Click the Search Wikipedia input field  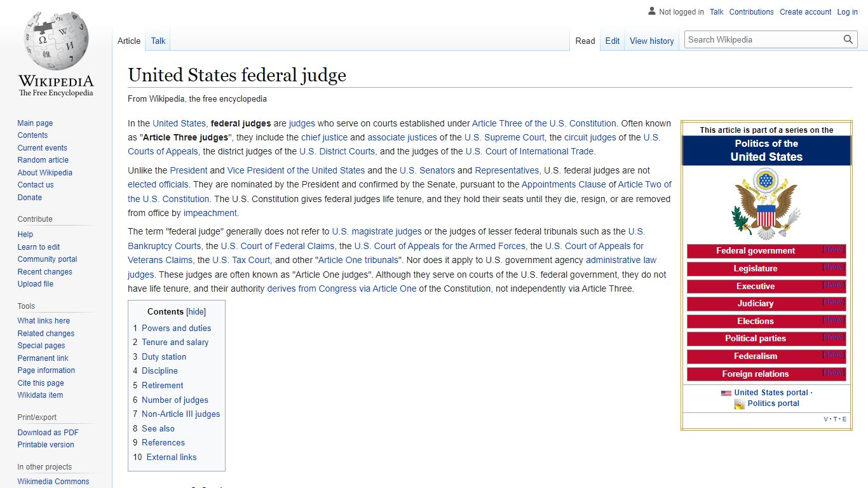tap(764, 39)
